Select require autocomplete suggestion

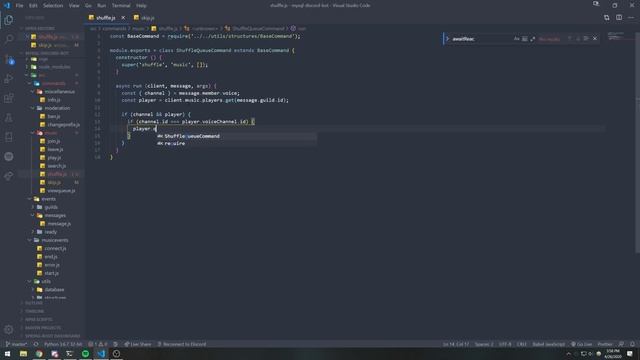[x=237, y=143]
